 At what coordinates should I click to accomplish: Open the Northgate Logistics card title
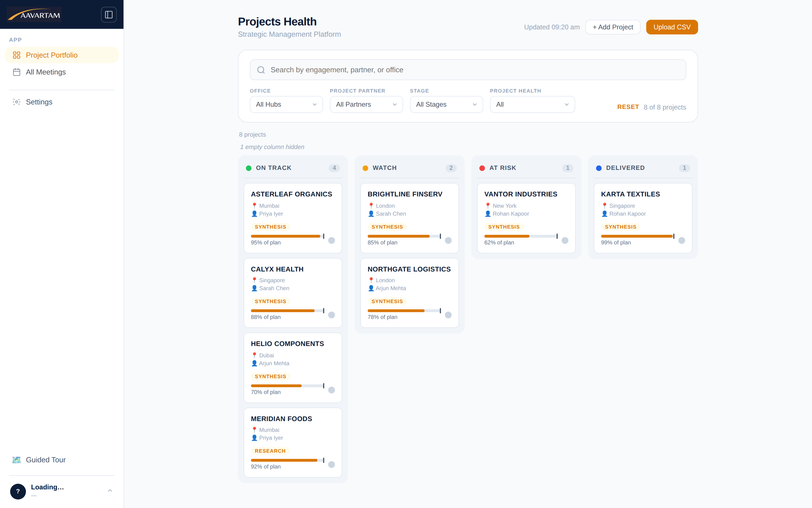pyautogui.click(x=409, y=269)
